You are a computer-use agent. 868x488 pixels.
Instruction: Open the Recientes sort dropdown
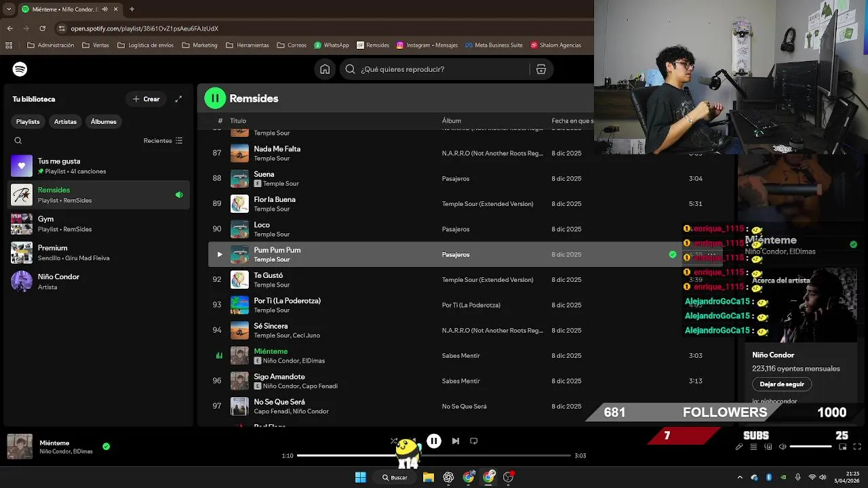click(163, 141)
